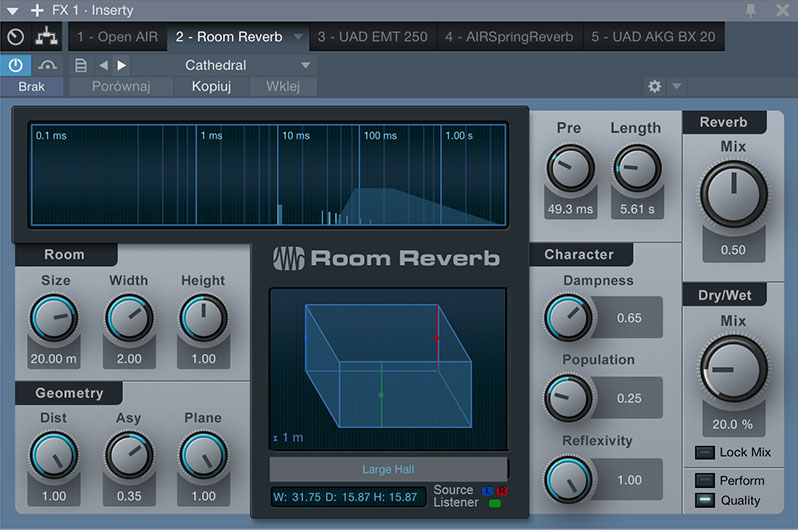Click the 0.65 Dampness value field
The width and height of the screenshot is (798, 530).
(629, 318)
